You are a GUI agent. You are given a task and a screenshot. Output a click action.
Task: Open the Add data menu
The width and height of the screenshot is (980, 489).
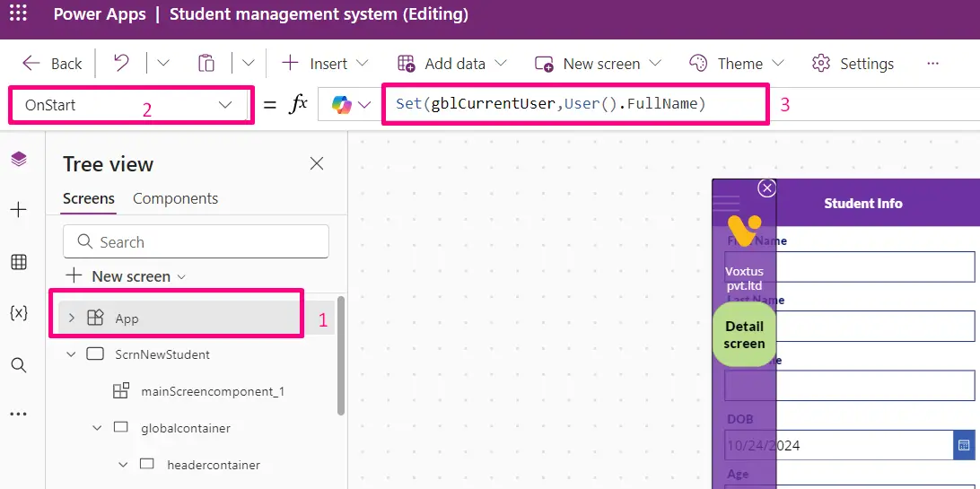451,64
